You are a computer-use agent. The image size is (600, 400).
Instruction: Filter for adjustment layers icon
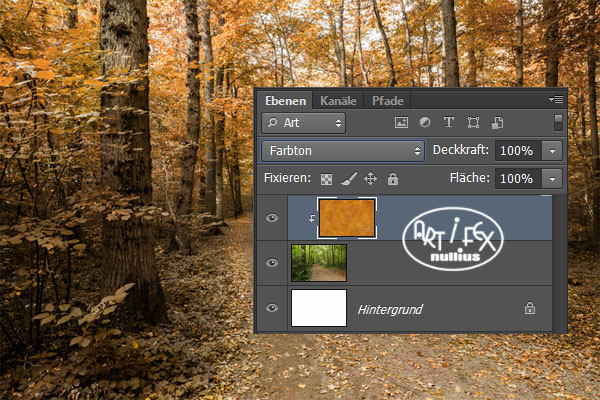[425, 122]
